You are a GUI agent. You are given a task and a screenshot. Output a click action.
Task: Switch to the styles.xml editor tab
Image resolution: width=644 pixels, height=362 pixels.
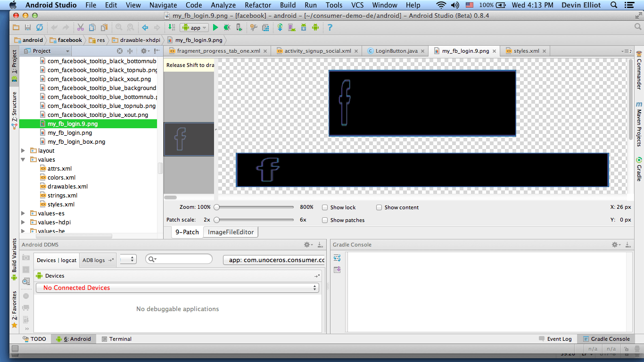[527, 51]
